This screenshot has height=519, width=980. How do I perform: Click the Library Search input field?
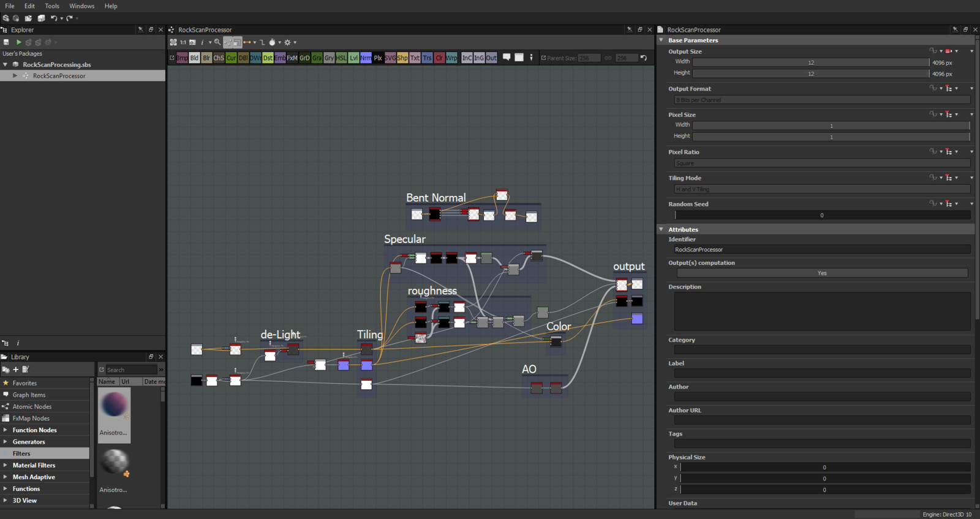(x=131, y=370)
